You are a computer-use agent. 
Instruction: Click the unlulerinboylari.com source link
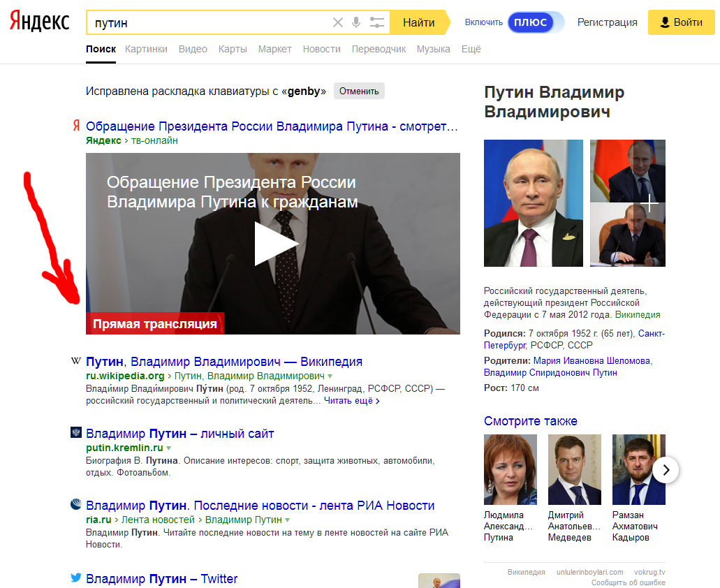click(x=589, y=572)
